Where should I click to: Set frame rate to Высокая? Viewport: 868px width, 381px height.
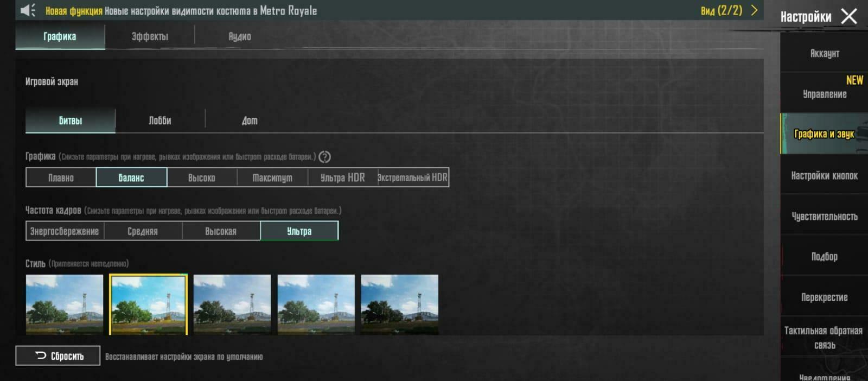(x=221, y=231)
